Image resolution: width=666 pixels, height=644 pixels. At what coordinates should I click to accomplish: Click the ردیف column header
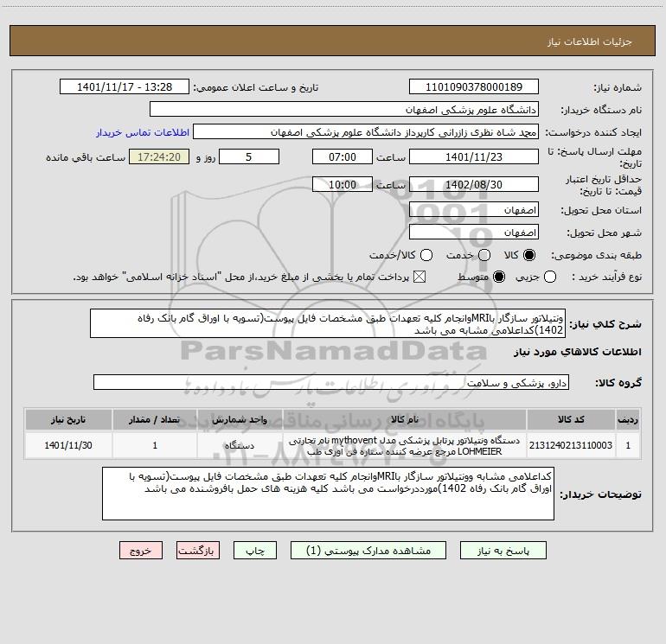coord(628,419)
